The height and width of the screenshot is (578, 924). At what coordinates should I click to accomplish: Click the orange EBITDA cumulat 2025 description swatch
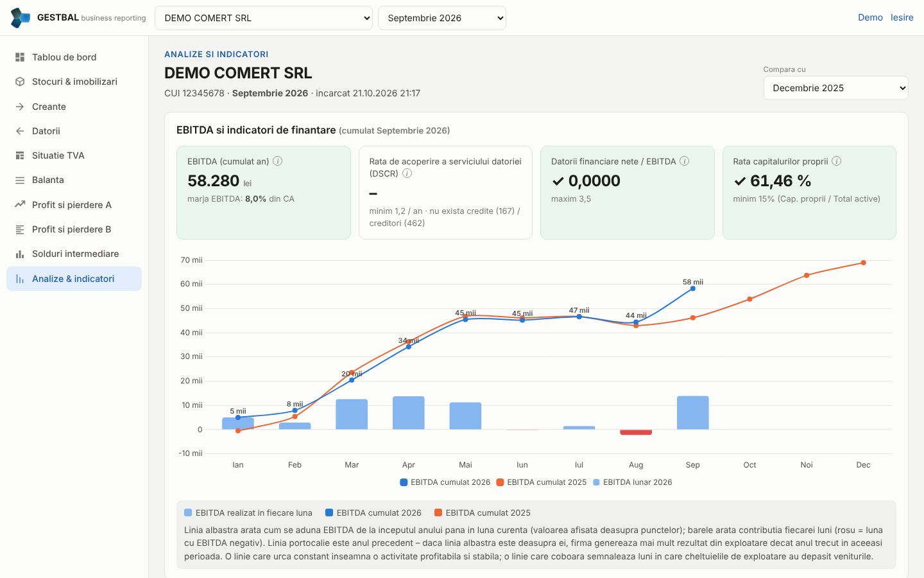[438, 512]
